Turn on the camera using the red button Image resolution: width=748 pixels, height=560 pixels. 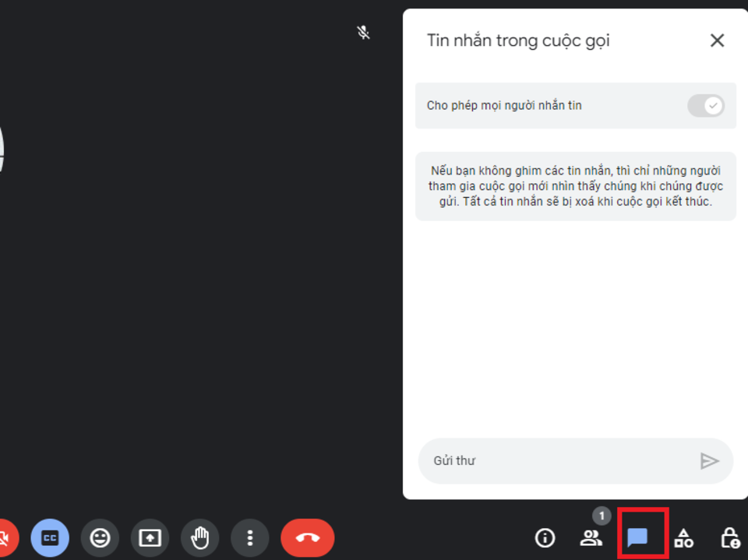point(6,538)
